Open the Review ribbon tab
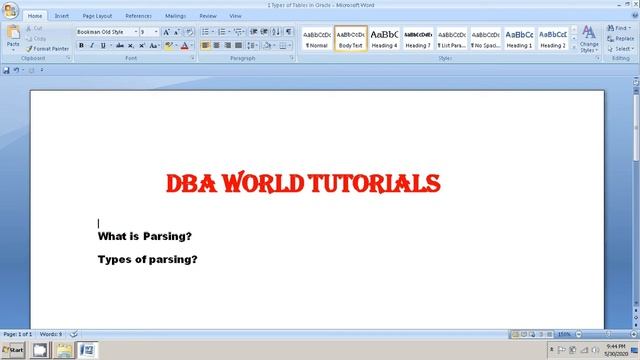The height and width of the screenshot is (360, 640). click(x=208, y=16)
